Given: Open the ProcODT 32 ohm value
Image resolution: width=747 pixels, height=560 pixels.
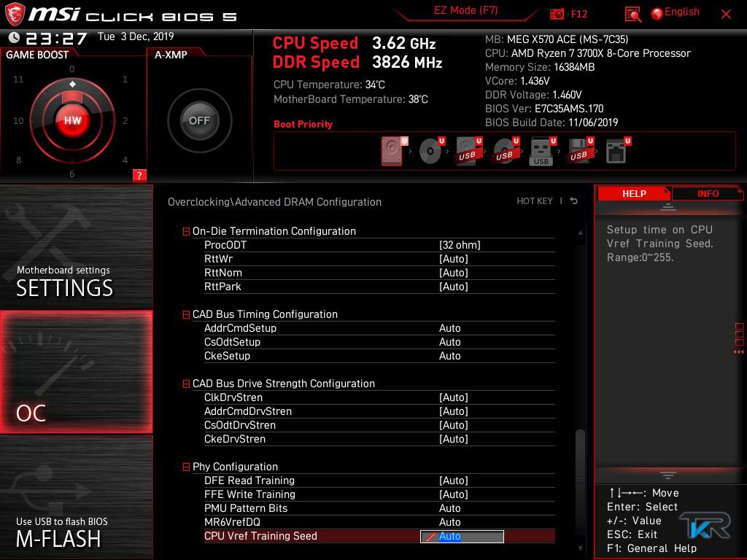Looking at the screenshot, I should point(460,245).
